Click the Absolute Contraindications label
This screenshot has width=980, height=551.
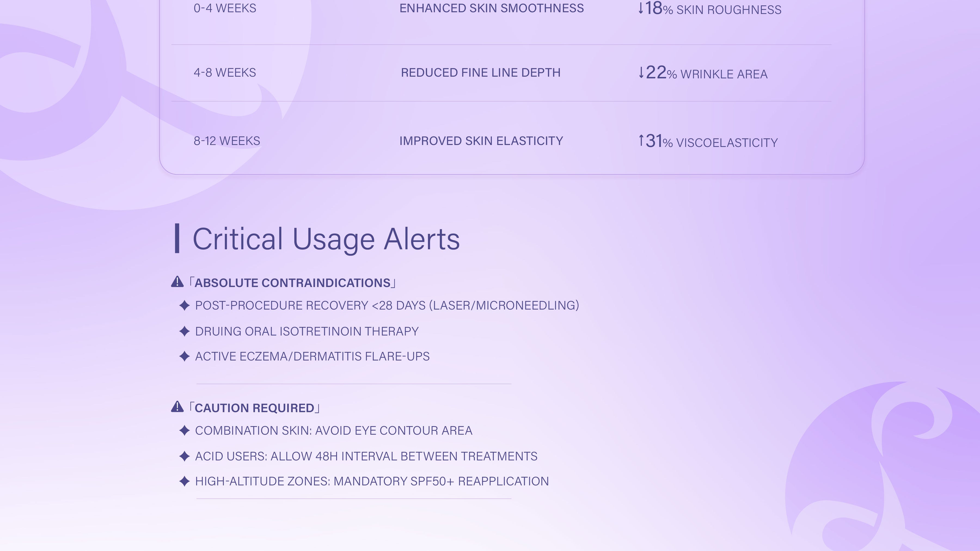pos(292,283)
